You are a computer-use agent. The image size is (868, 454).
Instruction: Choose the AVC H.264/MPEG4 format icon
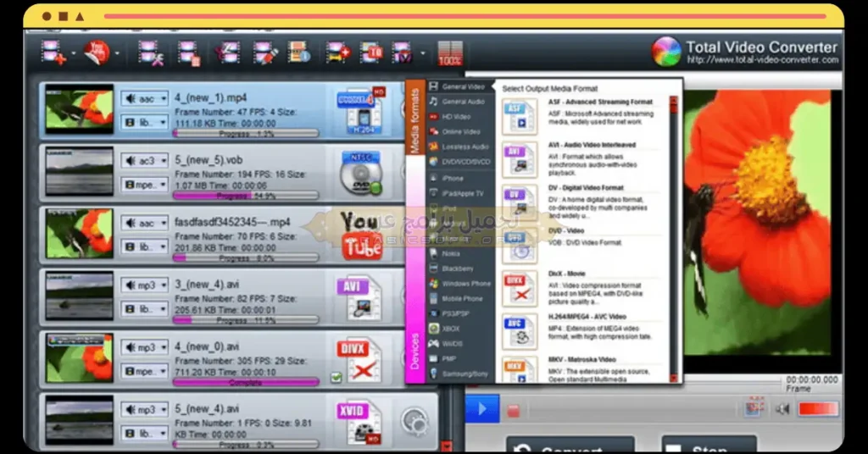[520, 331]
